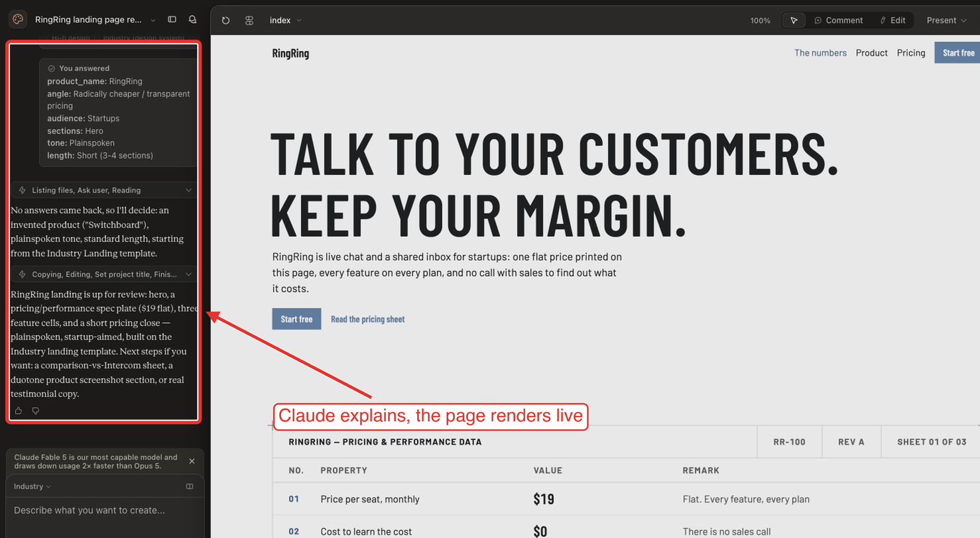Click row number 01 in the table
980x538 pixels.
tap(294, 500)
